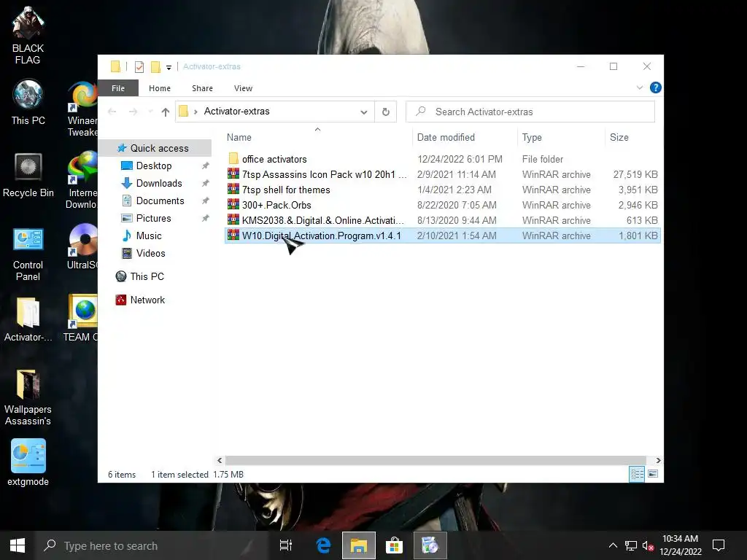This screenshot has width=747, height=560.
Task: Refresh the Activator-extras folder
Action: point(385,112)
